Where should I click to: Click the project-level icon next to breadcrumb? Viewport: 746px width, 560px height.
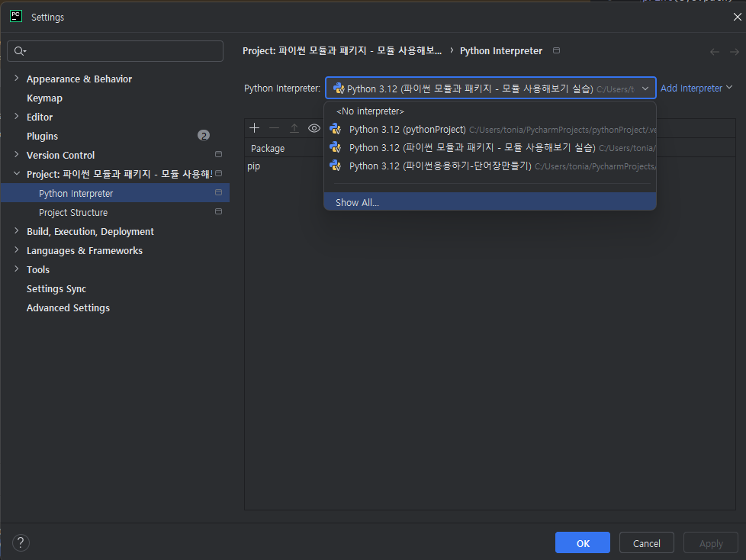556,50
